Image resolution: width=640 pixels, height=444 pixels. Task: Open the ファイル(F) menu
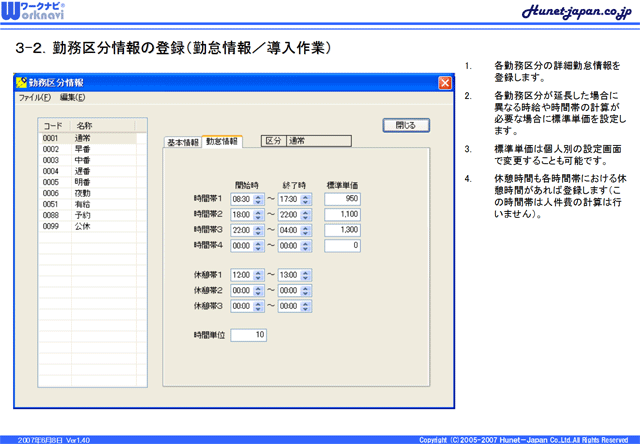(35, 98)
